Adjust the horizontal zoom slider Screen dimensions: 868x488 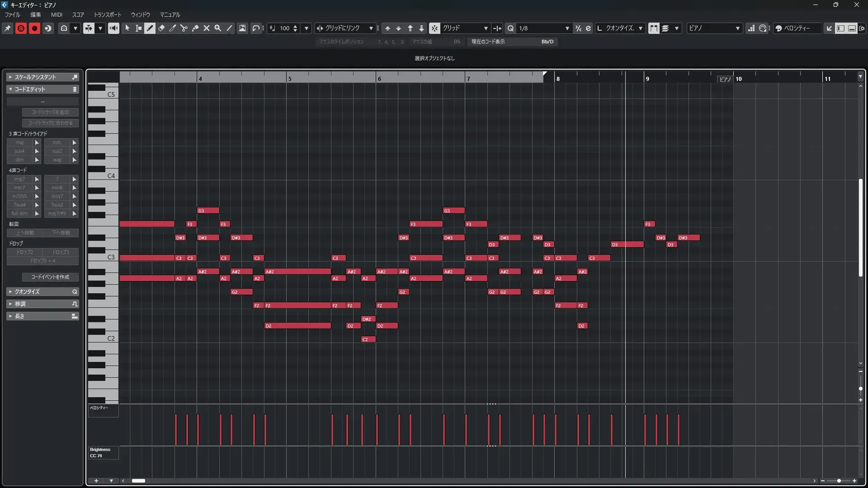(x=839, y=481)
